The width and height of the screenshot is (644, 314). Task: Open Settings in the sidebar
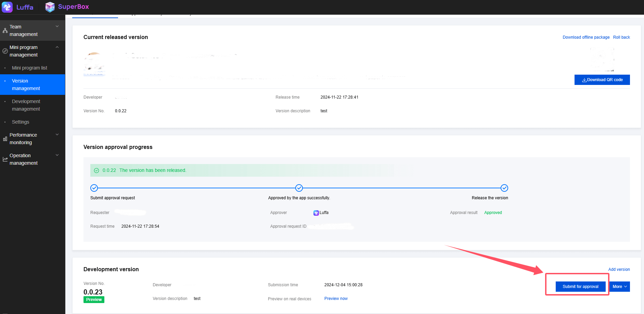tap(21, 122)
